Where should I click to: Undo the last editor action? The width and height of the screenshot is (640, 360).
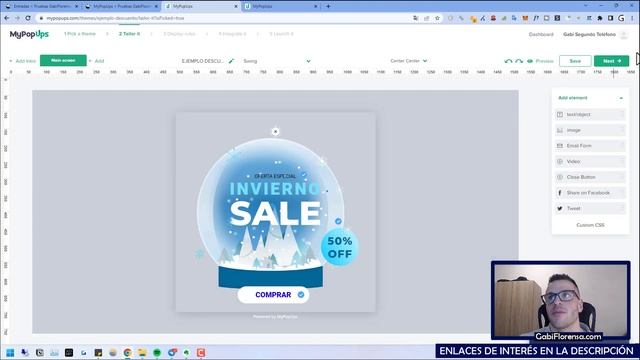[x=508, y=61]
